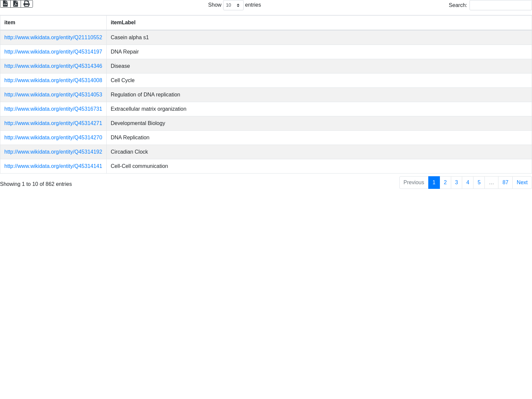Select current page 1 in pagination

[434, 183]
